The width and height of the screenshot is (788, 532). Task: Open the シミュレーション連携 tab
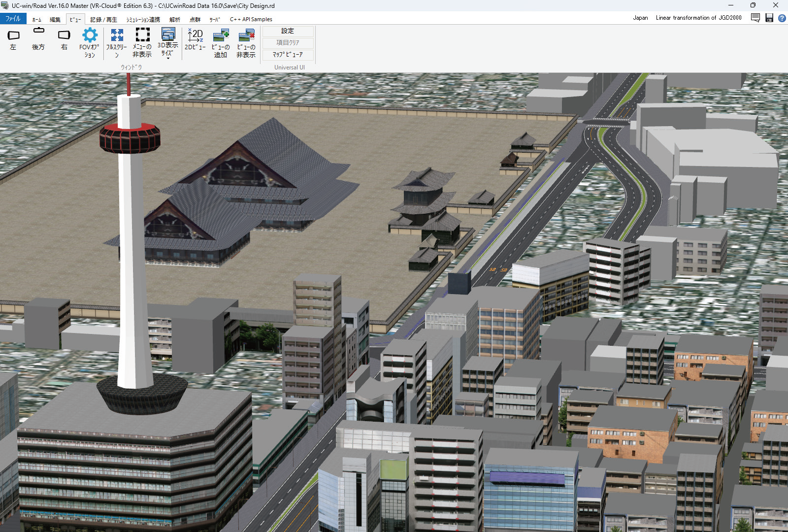[x=143, y=20]
